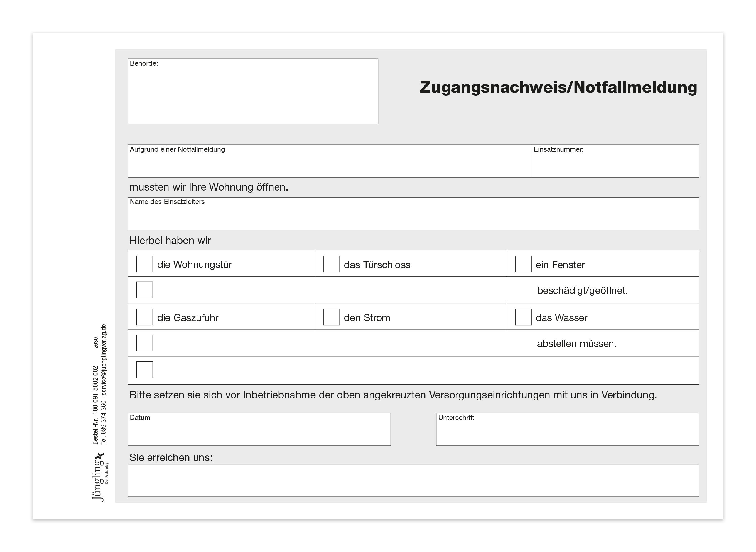The height and width of the screenshot is (552, 756).
Task: Click the Einsatznummer field
Action: tap(615, 161)
